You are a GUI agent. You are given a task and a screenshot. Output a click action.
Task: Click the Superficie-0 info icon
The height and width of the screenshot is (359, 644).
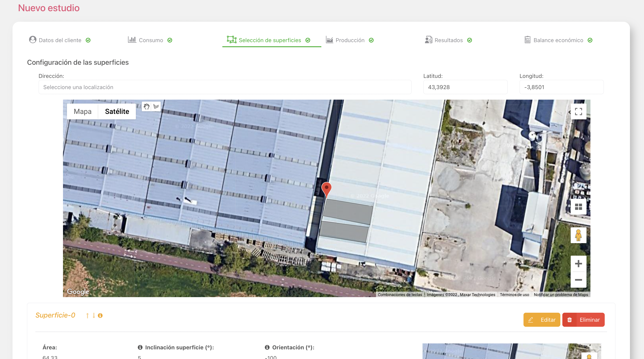(100, 316)
